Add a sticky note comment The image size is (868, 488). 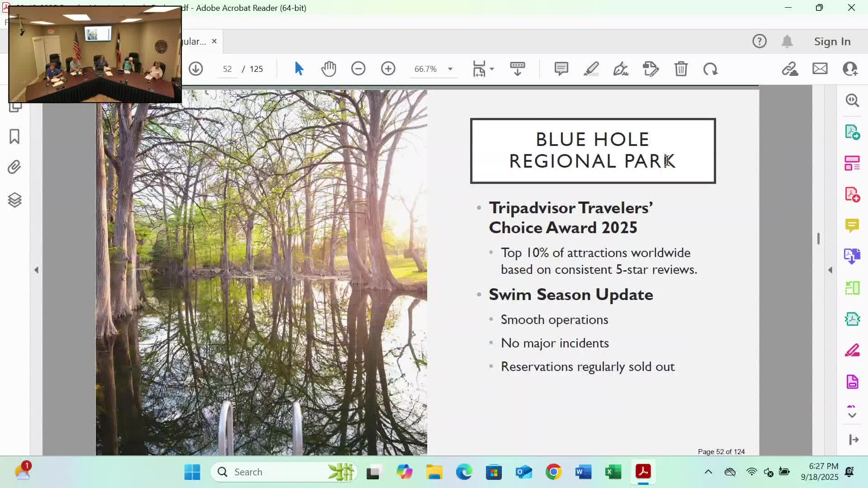pyautogui.click(x=561, y=69)
